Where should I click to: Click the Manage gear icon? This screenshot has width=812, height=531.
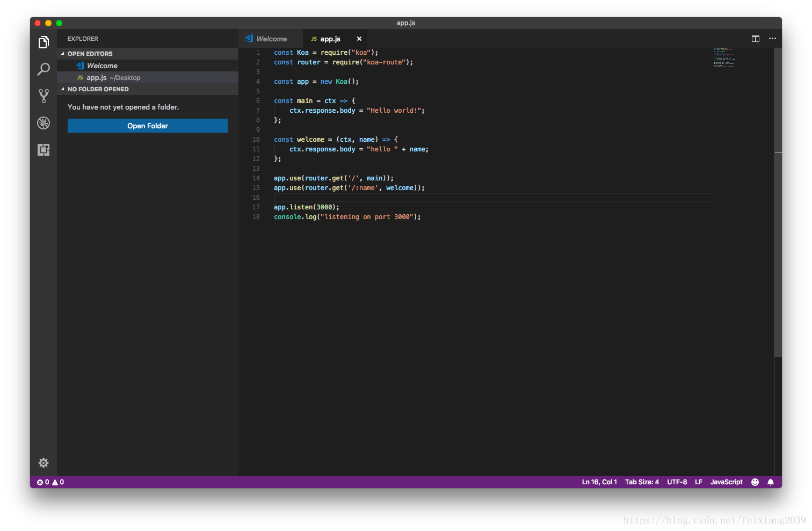click(44, 463)
